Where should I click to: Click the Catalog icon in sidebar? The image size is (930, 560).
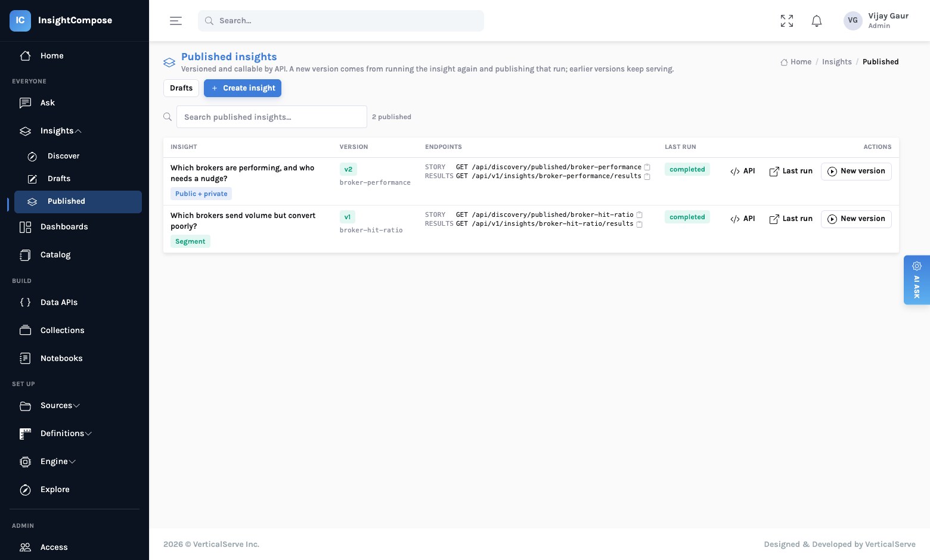25,255
